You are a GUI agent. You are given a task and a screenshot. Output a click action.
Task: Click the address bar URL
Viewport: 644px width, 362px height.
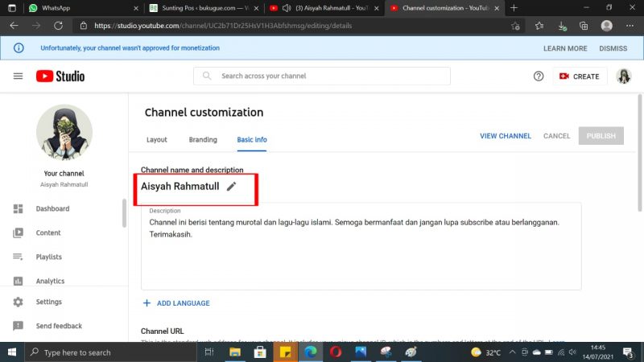tap(223, 26)
